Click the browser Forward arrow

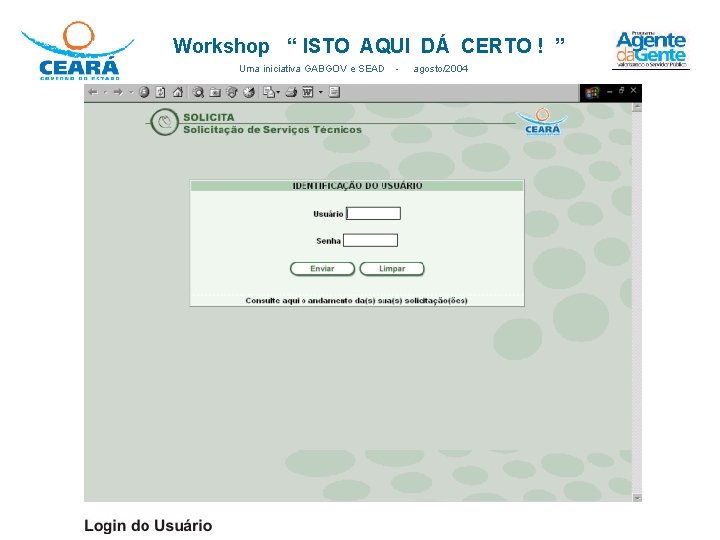click(x=118, y=92)
